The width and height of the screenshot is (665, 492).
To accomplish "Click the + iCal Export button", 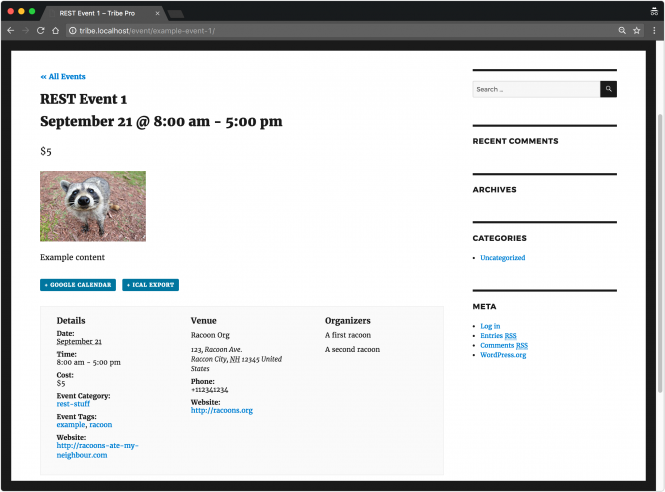I will pos(150,285).
